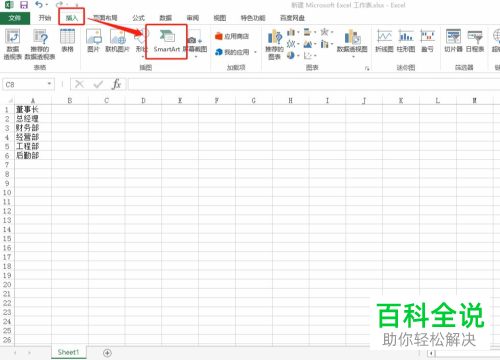
Task: Click the SmartArt button
Action: pos(166,41)
